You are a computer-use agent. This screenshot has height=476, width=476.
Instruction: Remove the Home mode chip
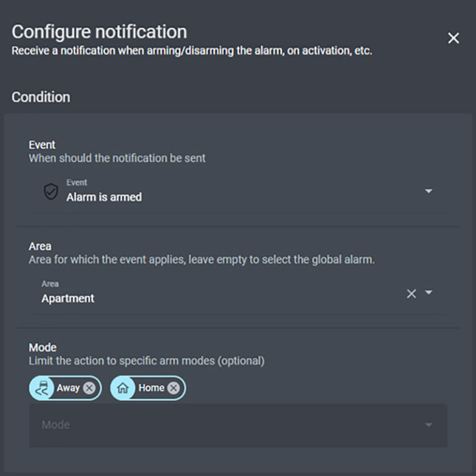click(x=174, y=388)
